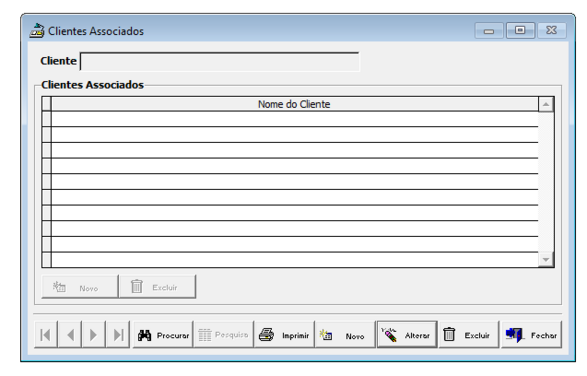Minimize the Clientes Associados window
The height and width of the screenshot is (376, 587).
tap(489, 31)
